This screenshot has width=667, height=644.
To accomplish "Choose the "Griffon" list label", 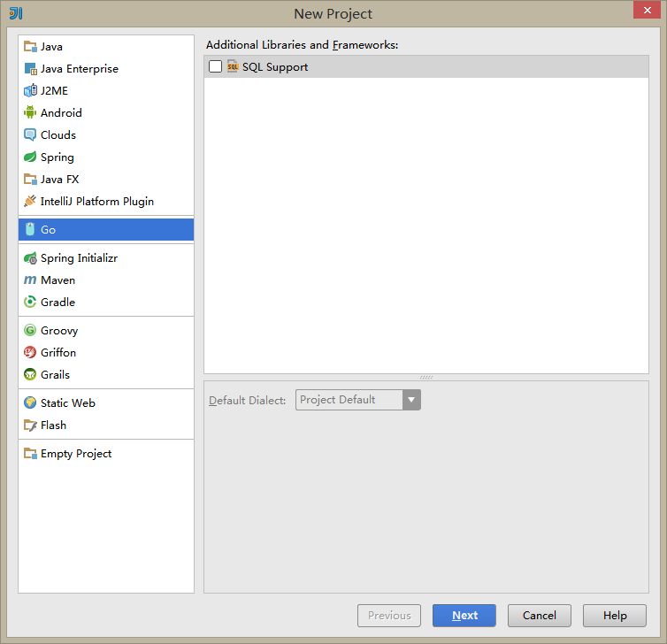I will 58,352.
